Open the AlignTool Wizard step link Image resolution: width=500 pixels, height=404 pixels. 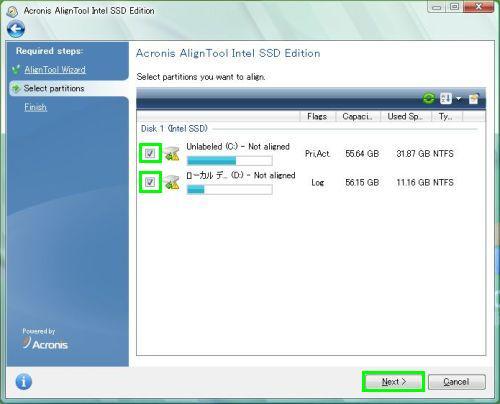click(x=55, y=70)
